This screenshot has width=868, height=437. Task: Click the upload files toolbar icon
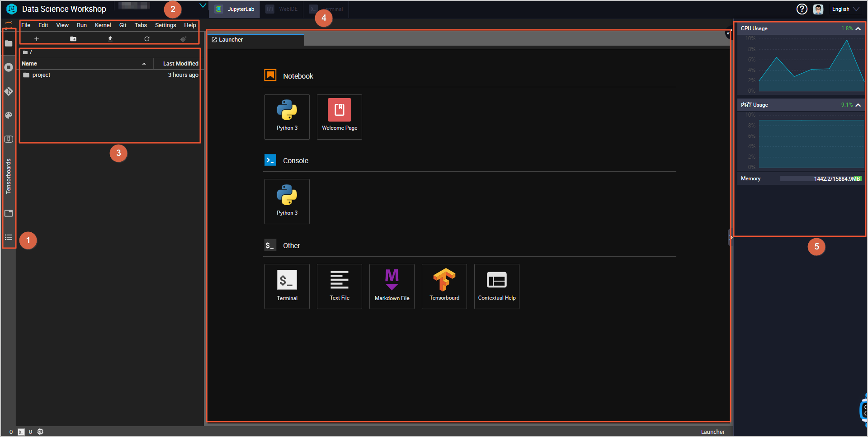tap(110, 39)
